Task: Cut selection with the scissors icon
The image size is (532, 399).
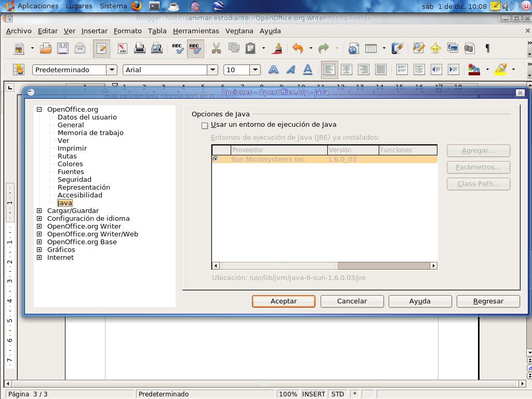Action: coord(216,48)
